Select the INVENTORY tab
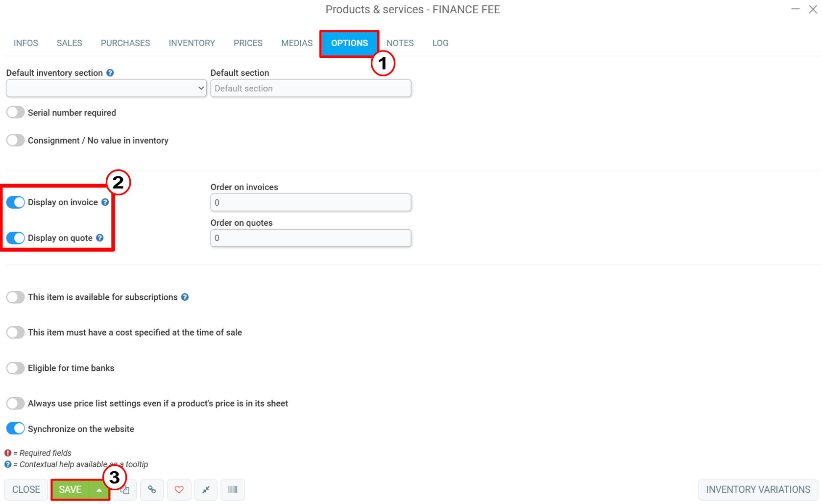This screenshot has width=822, height=504. [192, 43]
